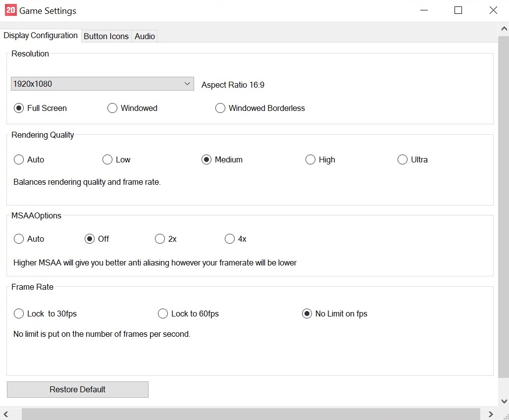
Task: Click the Aspect Ratio 16:9 text
Action: click(x=233, y=85)
